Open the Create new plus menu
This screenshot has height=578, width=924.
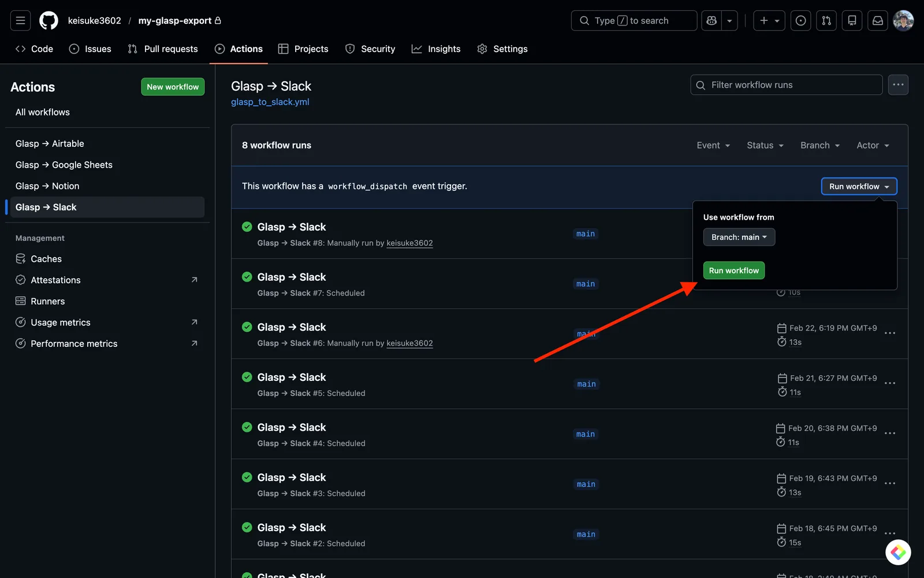(x=769, y=21)
